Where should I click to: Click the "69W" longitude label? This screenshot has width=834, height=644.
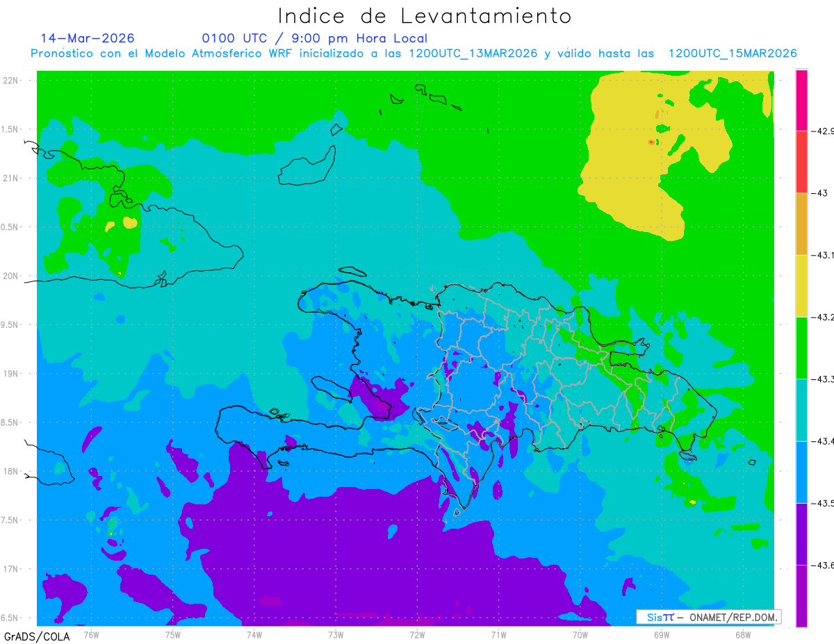tap(662, 634)
